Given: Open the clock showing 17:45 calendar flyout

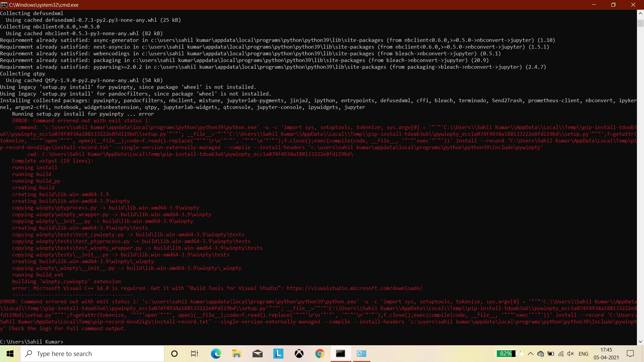Looking at the screenshot, I should click(x=606, y=354).
